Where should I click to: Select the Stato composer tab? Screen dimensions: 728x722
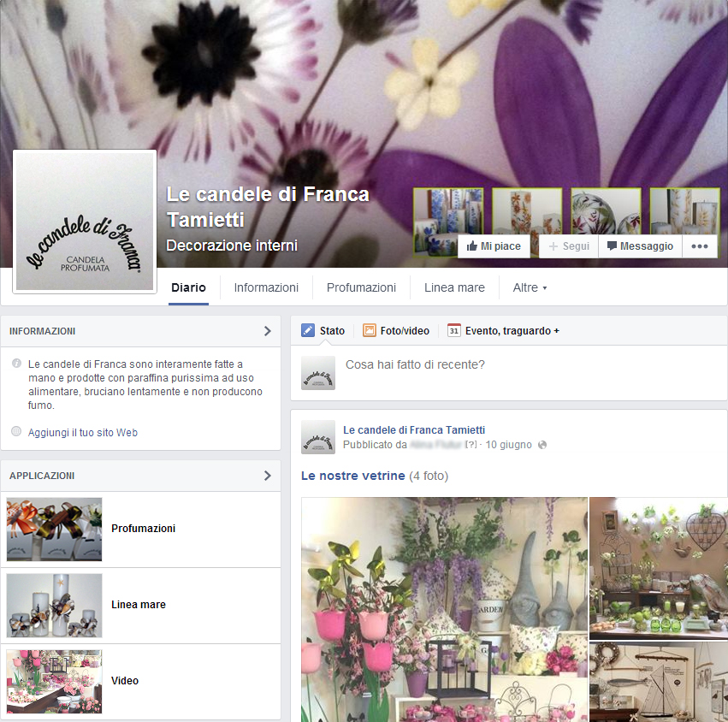[323, 330]
